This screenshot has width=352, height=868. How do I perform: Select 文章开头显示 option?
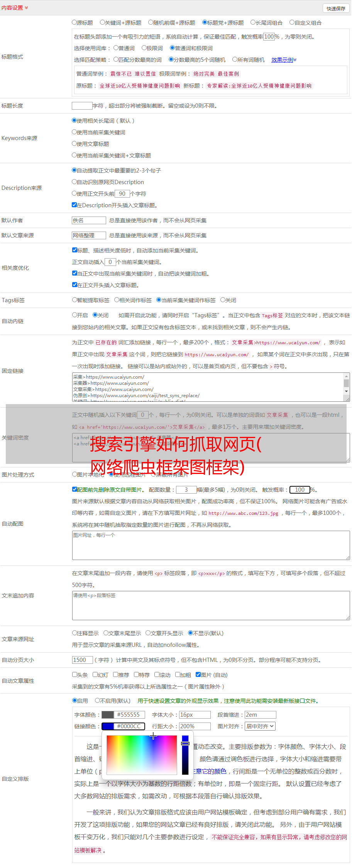(x=148, y=633)
